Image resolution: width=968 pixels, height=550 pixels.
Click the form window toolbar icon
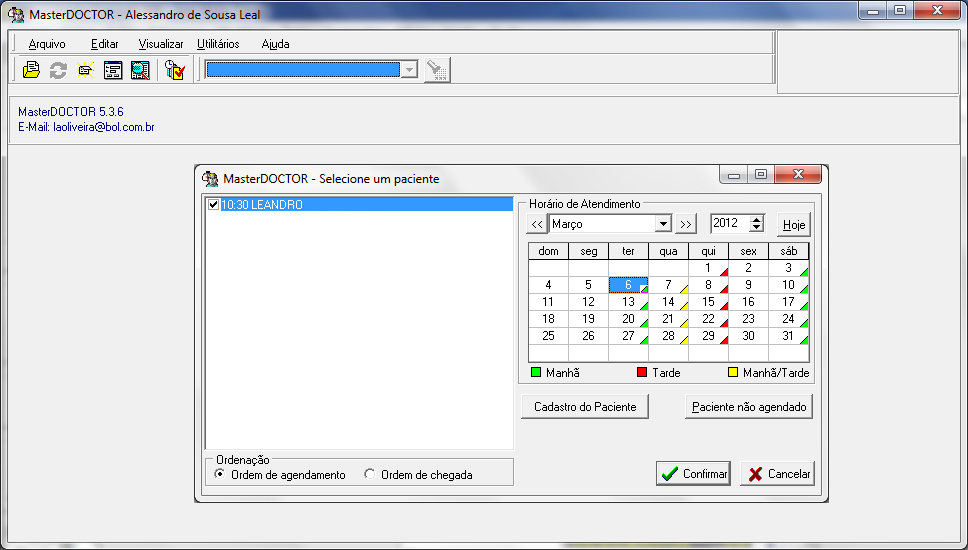113,70
